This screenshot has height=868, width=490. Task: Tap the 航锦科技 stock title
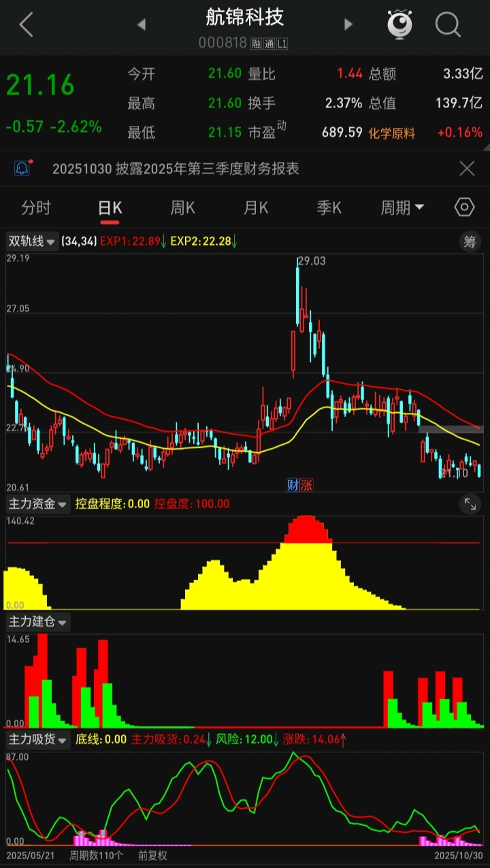point(245,17)
